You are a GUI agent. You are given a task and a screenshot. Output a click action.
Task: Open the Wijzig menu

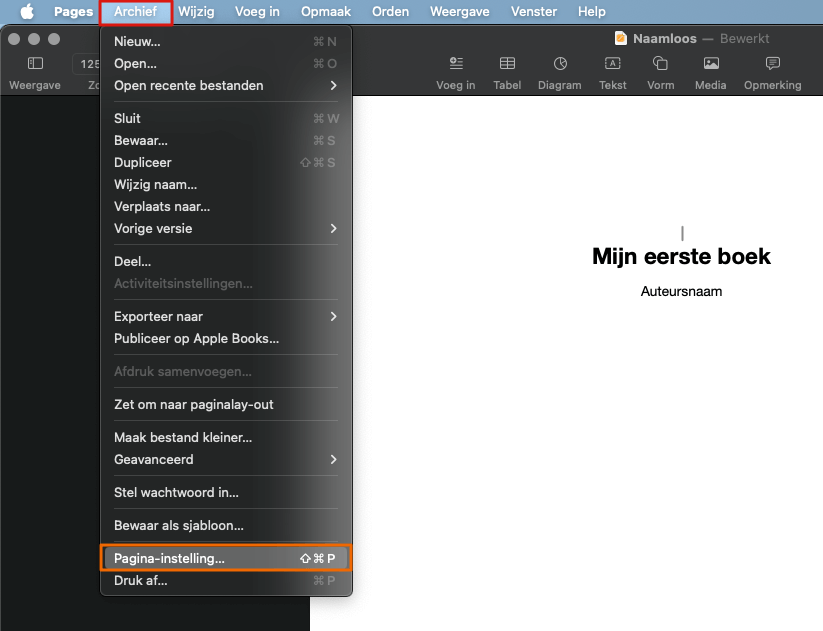[x=196, y=12]
